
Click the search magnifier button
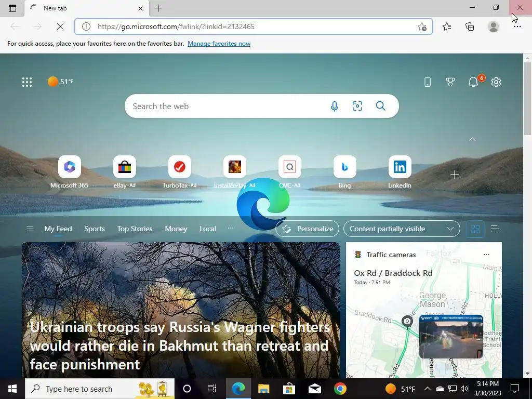pos(381,106)
